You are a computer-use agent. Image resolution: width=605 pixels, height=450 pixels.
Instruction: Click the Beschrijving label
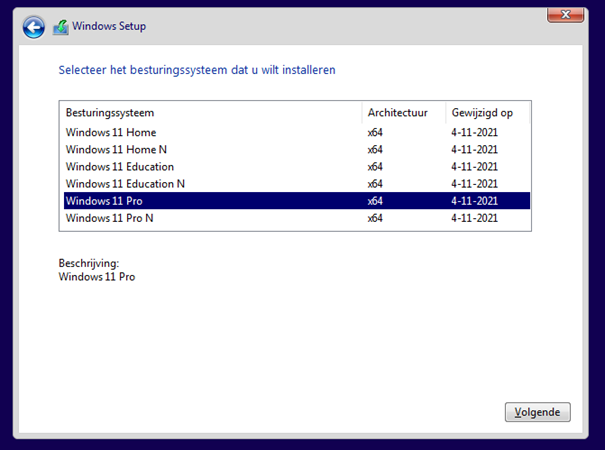click(89, 263)
